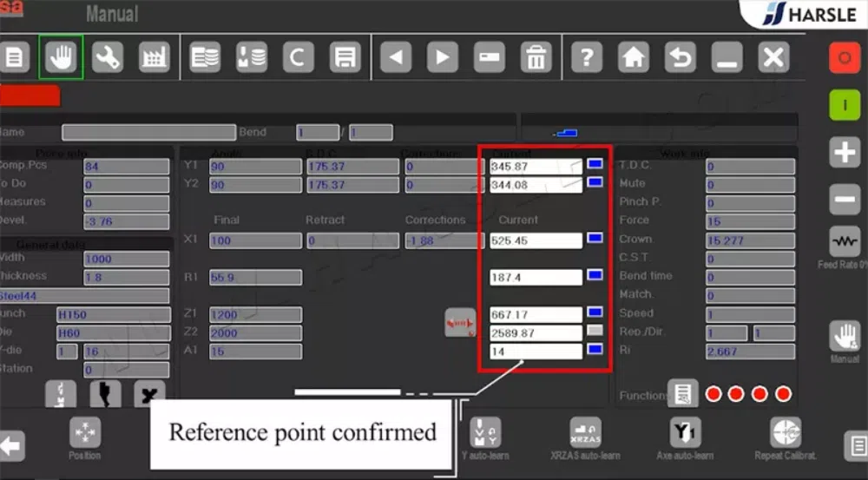Click the Comp.Pcs field 84
868x480 pixels.
point(126,167)
